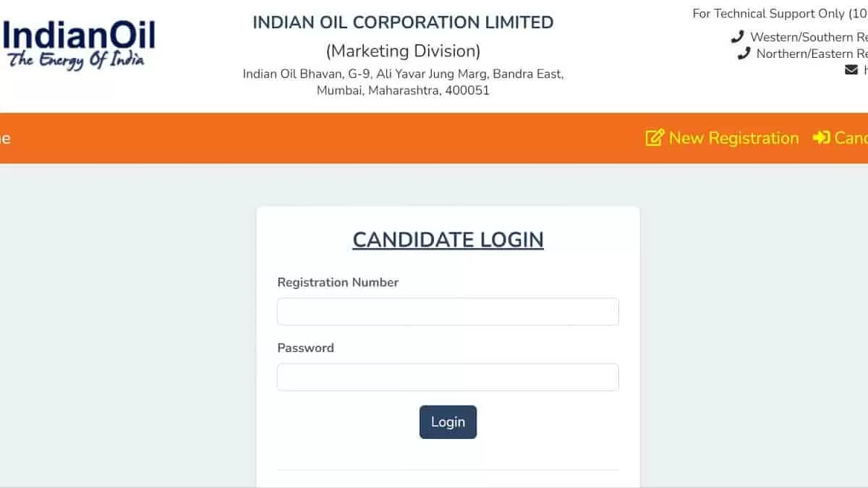Viewport: 868px width, 488px height.
Task: Click the Indian Oil Corporation Limited title
Action: pyautogui.click(x=403, y=22)
